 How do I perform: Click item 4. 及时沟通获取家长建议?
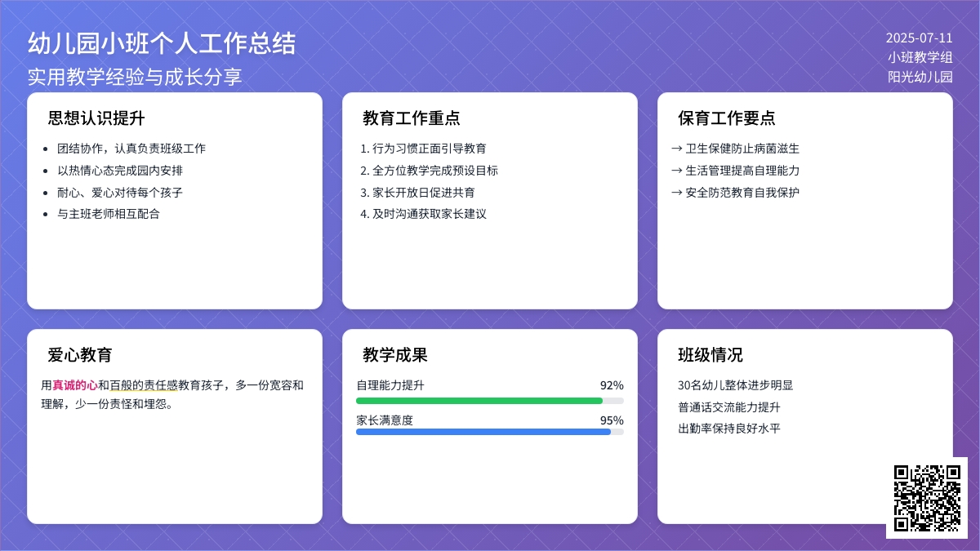tap(423, 214)
